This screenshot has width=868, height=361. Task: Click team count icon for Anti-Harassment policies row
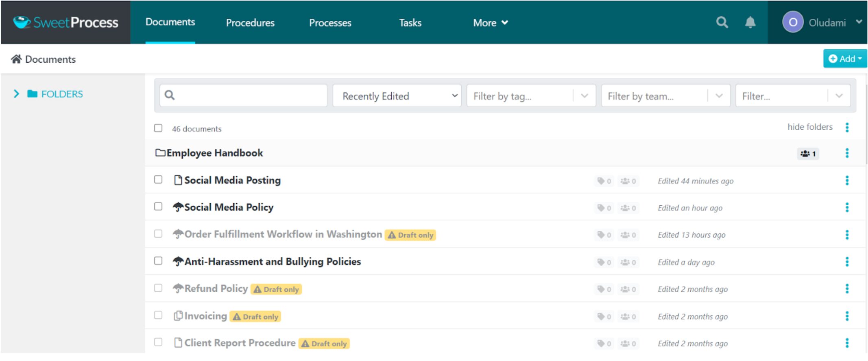coord(628,262)
